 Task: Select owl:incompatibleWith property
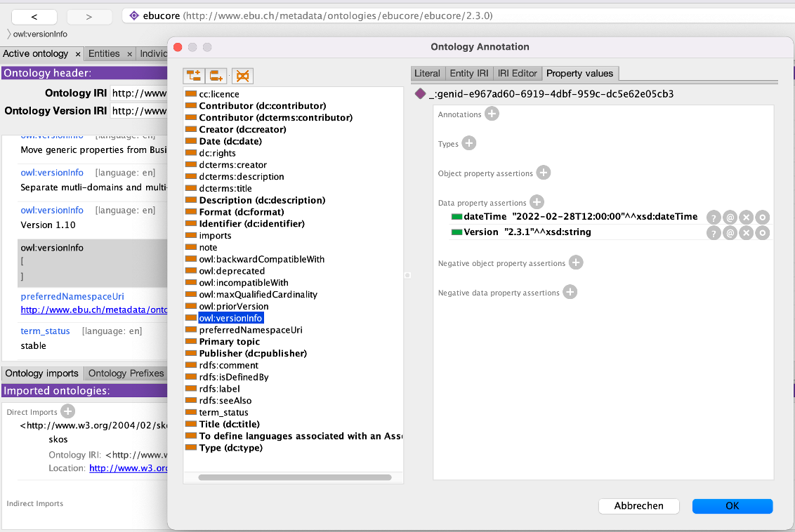(x=244, y=283)
